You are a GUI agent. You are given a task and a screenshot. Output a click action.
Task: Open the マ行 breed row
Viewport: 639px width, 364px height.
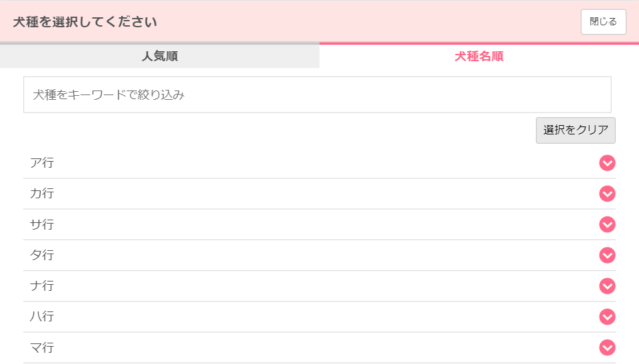point(319,347)
